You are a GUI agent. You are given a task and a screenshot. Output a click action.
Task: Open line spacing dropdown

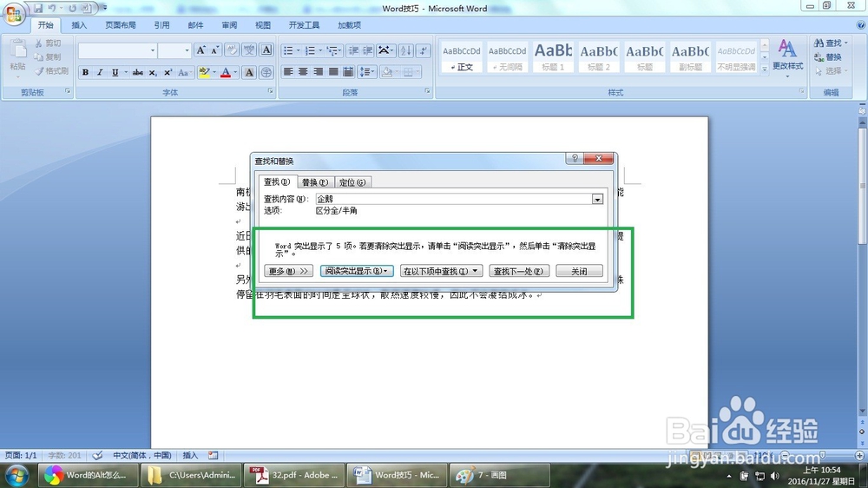point(366,72)
